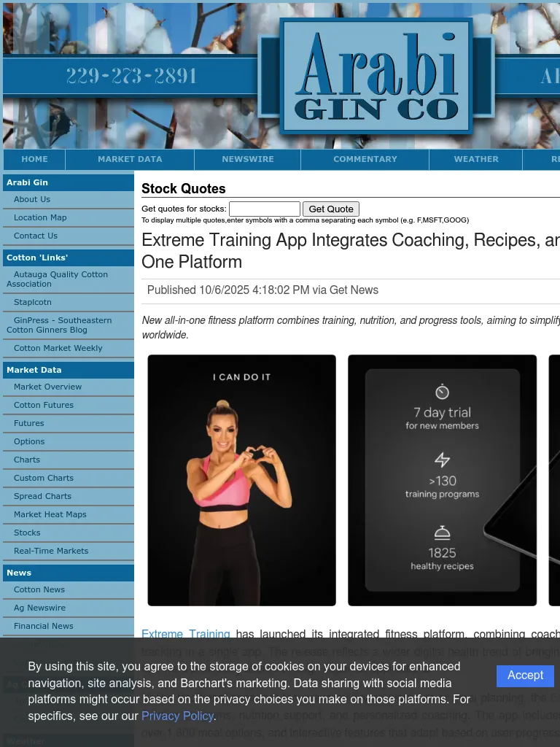Screen dimensions: 560x747
Task: Open the WEATHER navigation tab
Action: point(475,159)
